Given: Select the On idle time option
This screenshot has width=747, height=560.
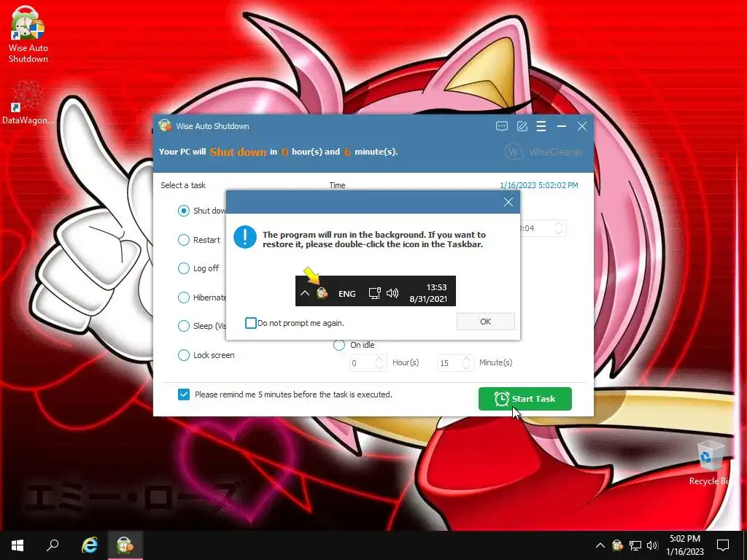Looking at the screenshot, I should coord(339,345).
